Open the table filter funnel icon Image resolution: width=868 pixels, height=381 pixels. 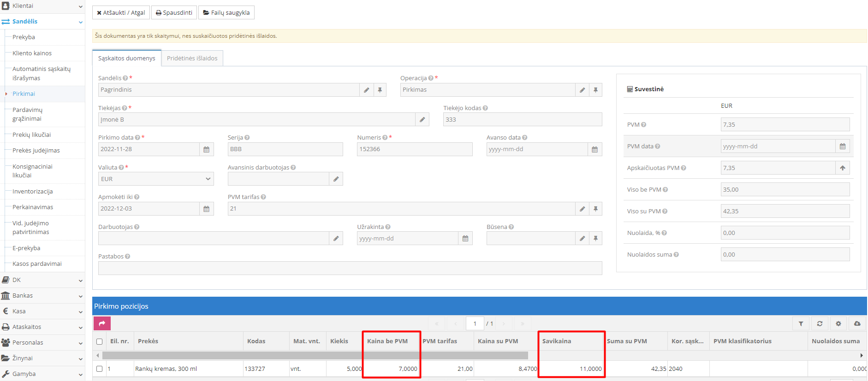tap(801, 323)
